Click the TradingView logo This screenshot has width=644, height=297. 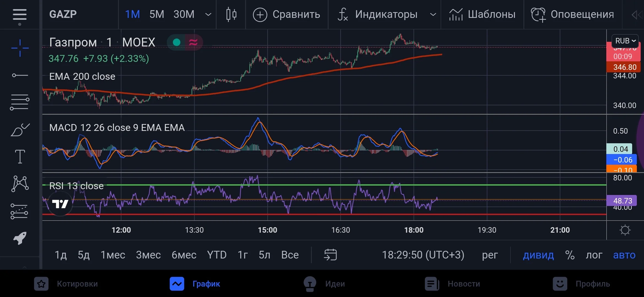point(60,204)
